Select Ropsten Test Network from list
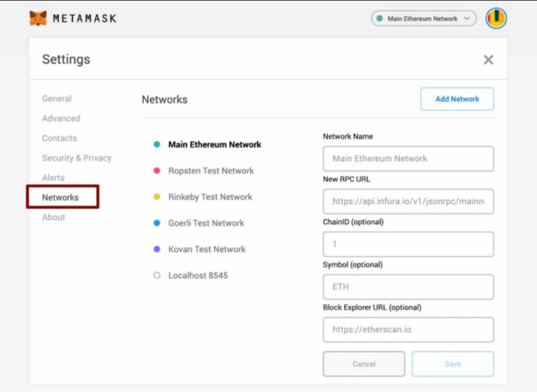The image size is (537, 392). 211,171
